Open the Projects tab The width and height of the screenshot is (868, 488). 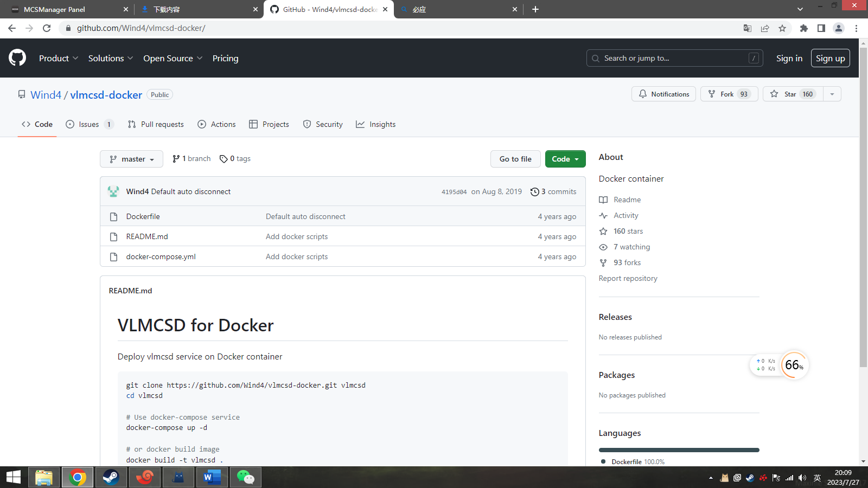pos(269,124)
